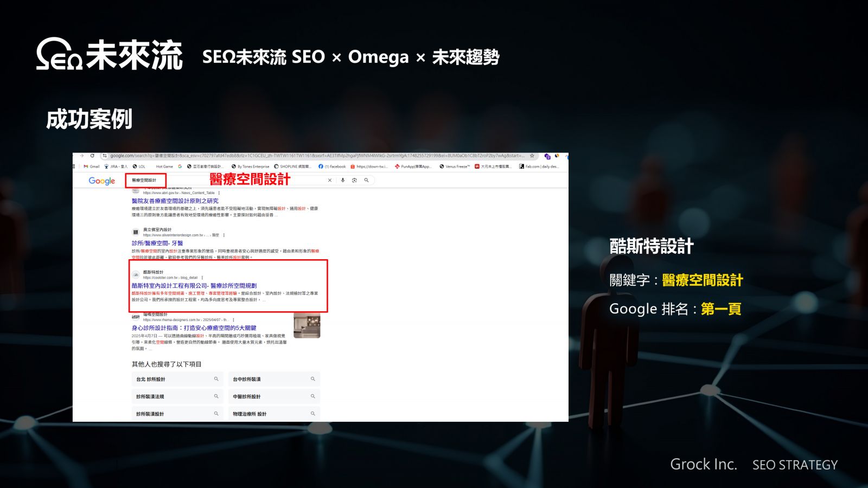Open the LOL bookmark

coord(139,166)
